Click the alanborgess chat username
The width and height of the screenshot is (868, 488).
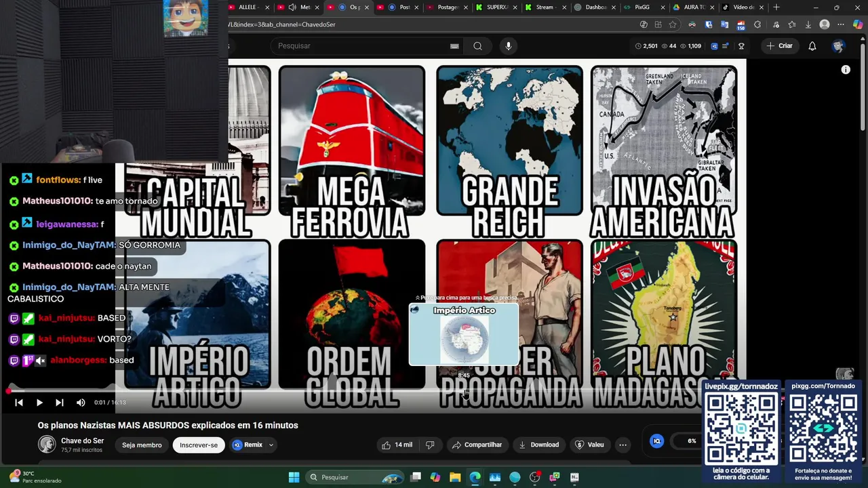78,361
